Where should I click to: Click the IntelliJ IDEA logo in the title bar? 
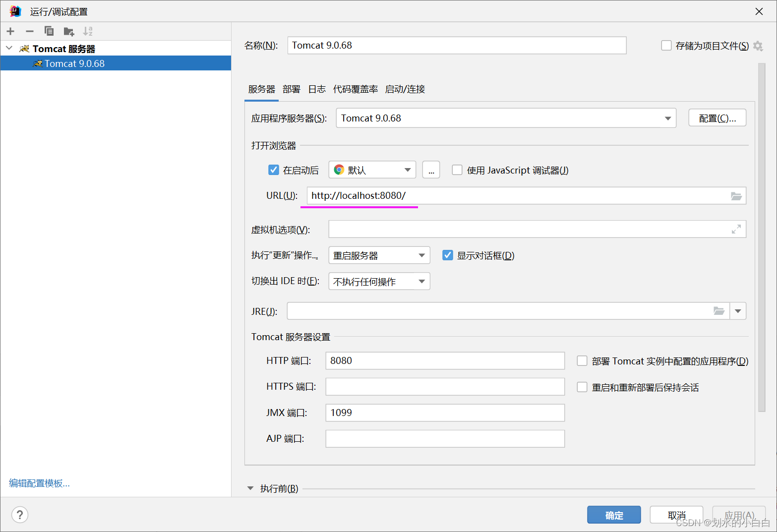click(x=15, y=11)
